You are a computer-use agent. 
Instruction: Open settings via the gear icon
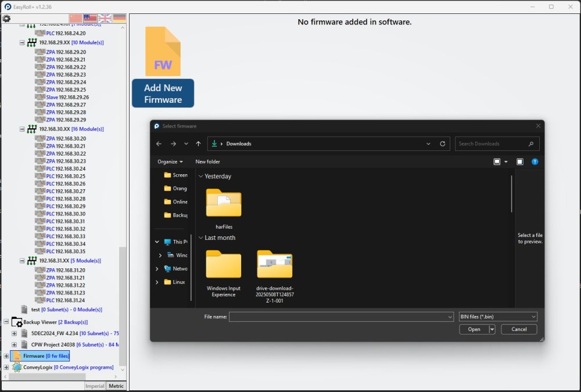click(x=6, y=19)
